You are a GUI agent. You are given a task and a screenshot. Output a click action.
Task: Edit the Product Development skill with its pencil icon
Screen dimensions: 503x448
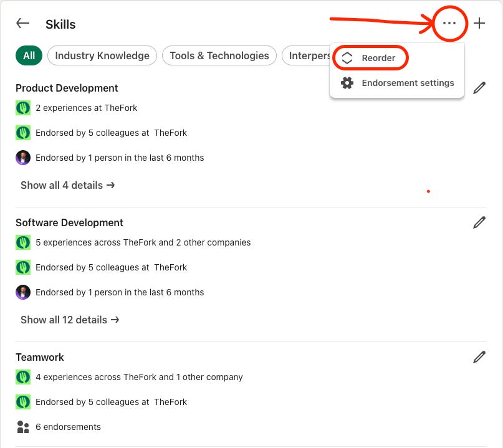pos(479,88)
